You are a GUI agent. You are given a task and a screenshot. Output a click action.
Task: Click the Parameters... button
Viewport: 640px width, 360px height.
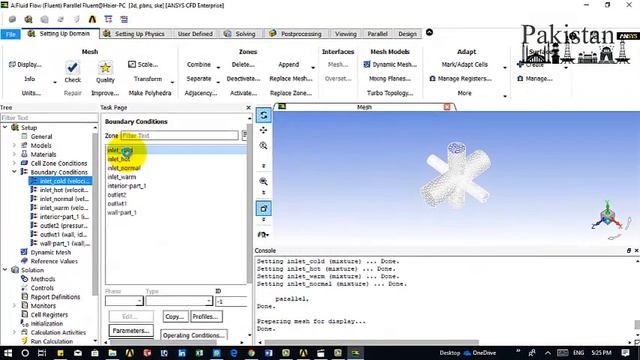(x=131, y=331)
